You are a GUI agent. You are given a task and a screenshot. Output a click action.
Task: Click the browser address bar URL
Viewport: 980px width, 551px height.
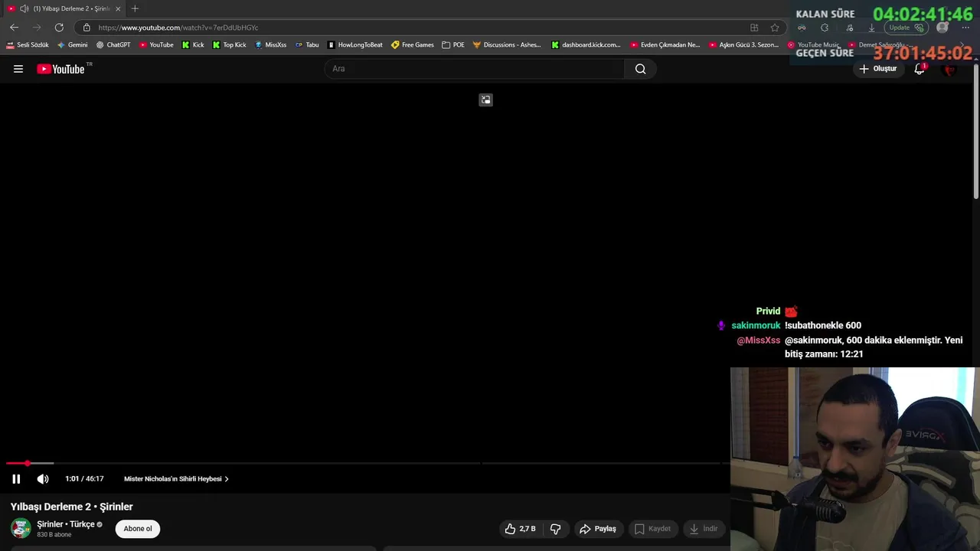point(178,28)
